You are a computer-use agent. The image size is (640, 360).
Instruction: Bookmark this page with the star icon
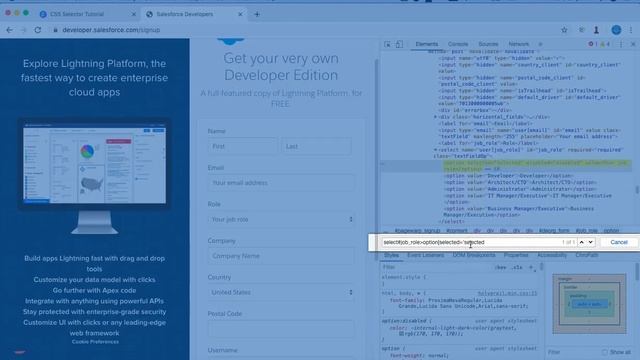click(x=564, y=30)
